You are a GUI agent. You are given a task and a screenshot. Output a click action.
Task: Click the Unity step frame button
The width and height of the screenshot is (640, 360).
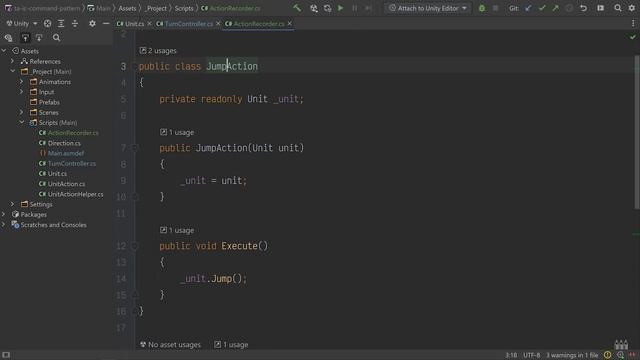(x=368, y=8)
